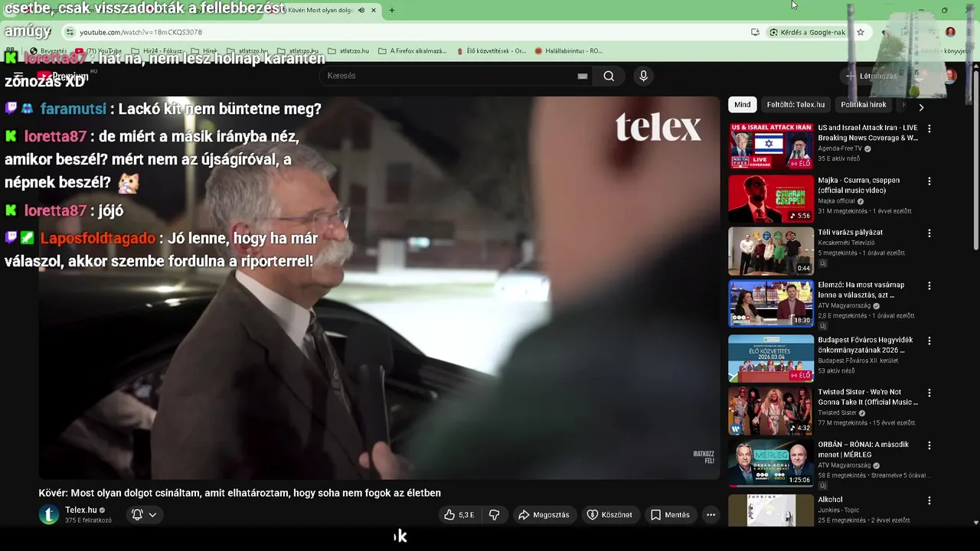Click the Létrehozás create button
The width and height of the screenshot is (980, 551).
point(871,76)
